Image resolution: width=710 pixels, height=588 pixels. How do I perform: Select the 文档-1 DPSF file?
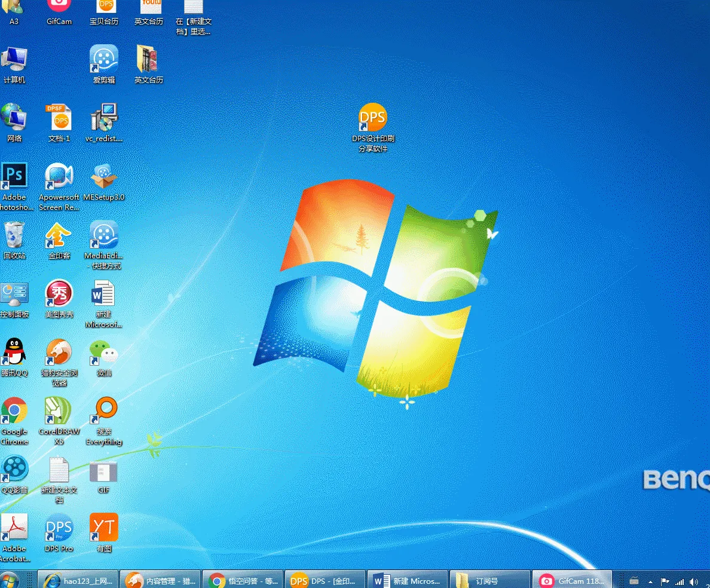[59, 123]
